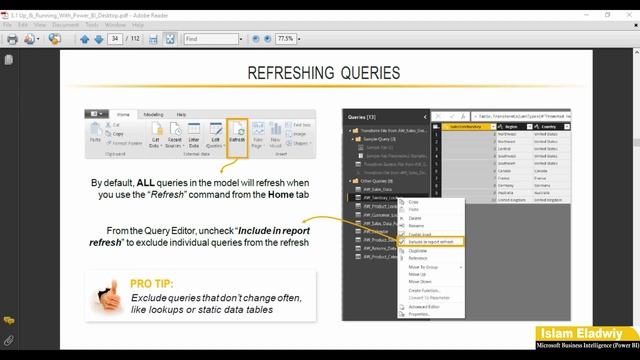This screenshot has height=360, width=640.
Task: Click the "United Kingdom" cell in Region column
Action: coord(512,200)
